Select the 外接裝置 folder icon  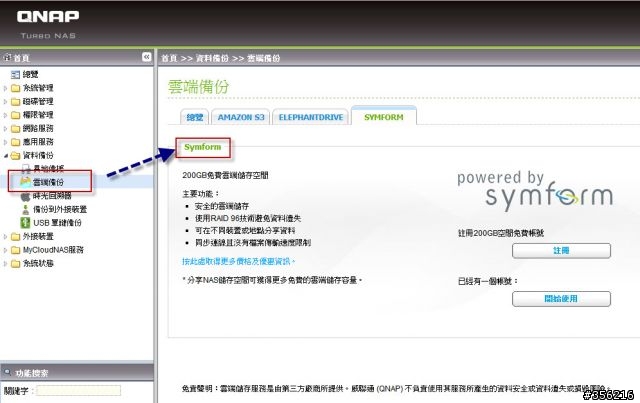(x=16, y=236)
